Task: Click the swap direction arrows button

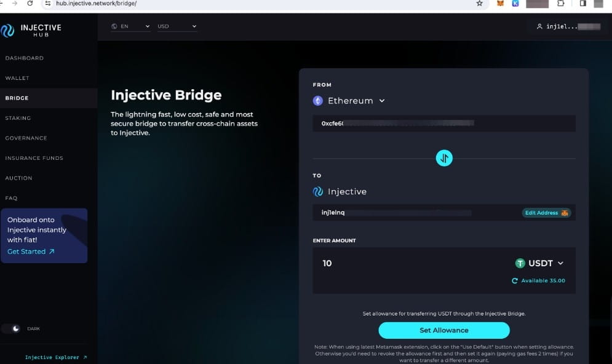Action: (444, 158)
